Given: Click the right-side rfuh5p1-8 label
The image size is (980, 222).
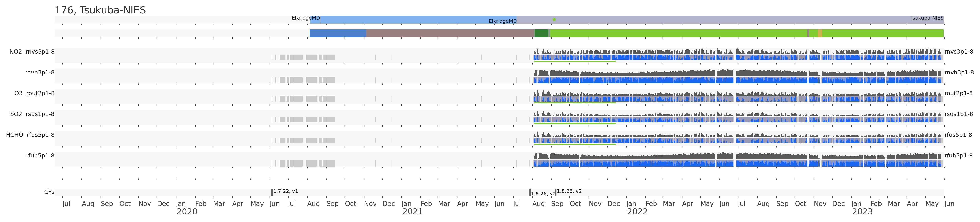Looking at the screenshot, I should [x=958, y=156].
